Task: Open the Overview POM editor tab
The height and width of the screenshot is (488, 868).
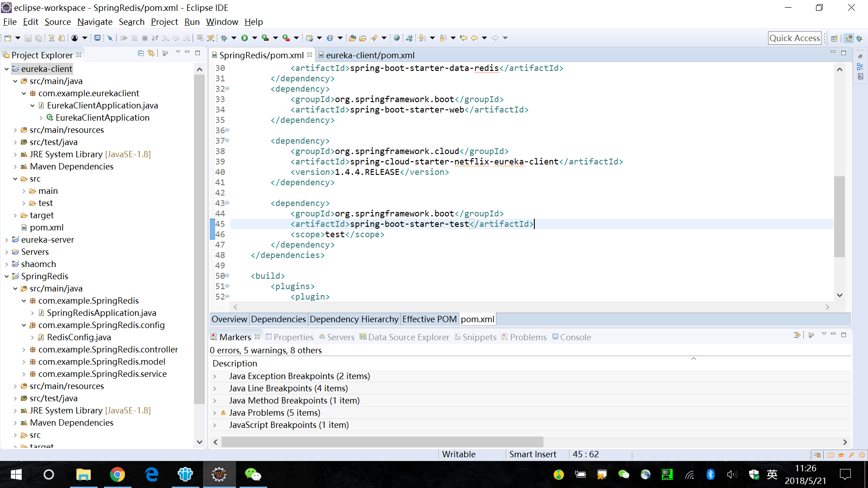Action: coord(229,319)
